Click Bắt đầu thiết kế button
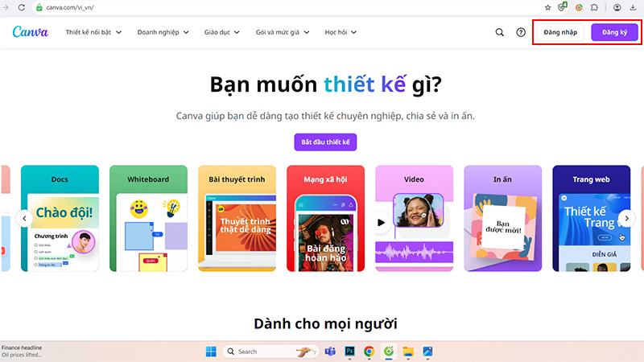This screenshot has width=644, height=362. tap(325, 142)
